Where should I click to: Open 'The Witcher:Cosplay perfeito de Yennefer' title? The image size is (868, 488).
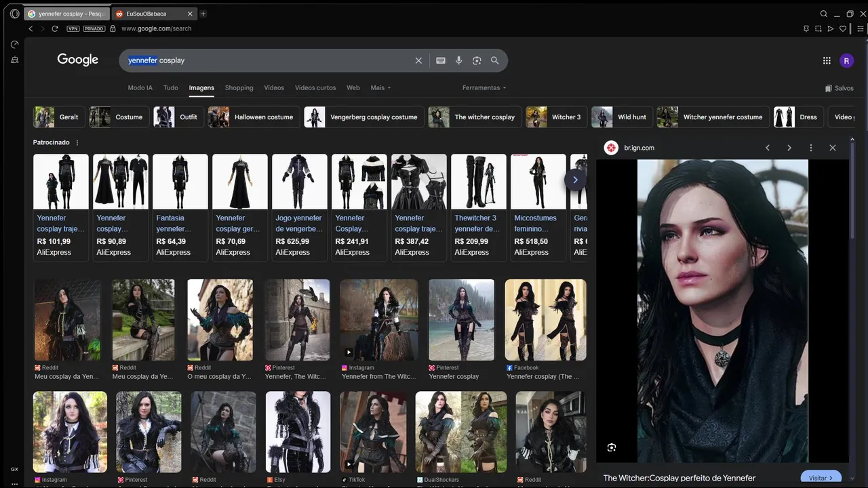679,478
